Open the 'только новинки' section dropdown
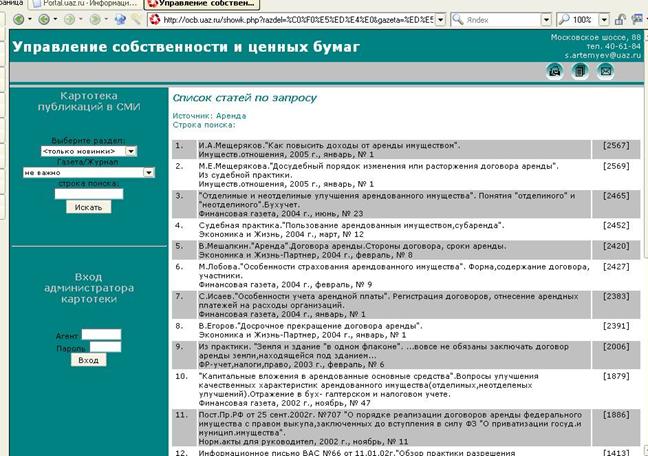648x456 pixels. [x=132, y=151]
